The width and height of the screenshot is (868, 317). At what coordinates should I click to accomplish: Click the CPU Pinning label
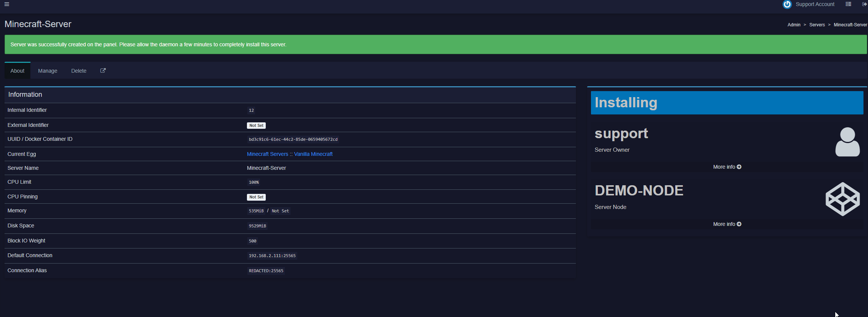(23, 197)
